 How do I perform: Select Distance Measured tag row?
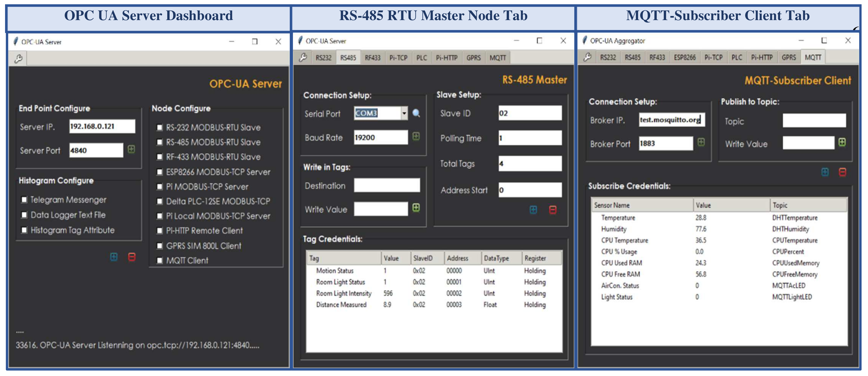click(434, 305)
